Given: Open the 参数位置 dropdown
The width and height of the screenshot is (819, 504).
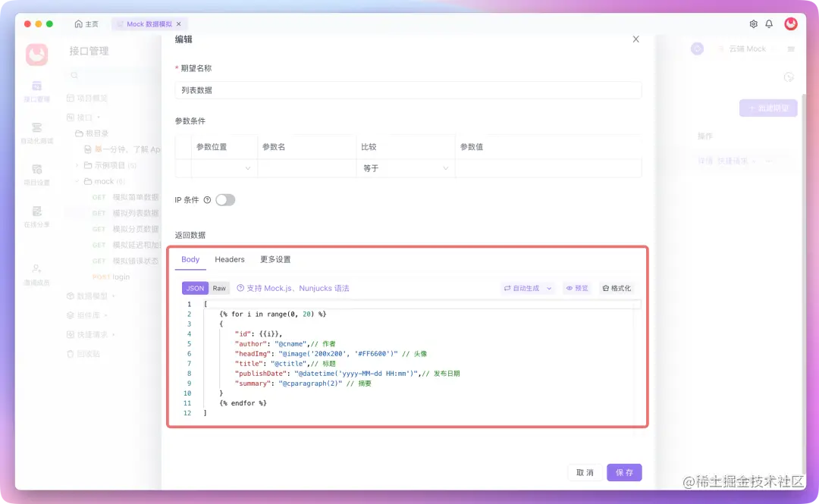Looking at the screenshot, I should pyautogui.click(x=224, y=168).
